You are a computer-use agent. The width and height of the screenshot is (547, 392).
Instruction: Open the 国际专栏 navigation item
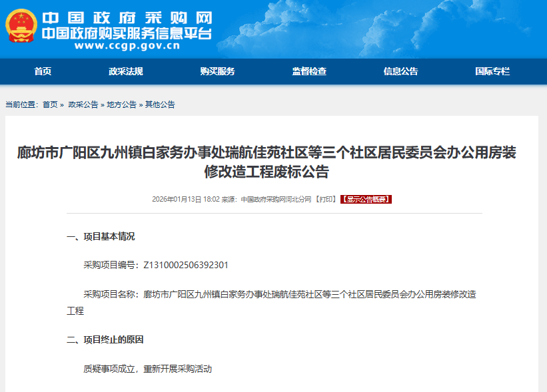tap(492, 71)
